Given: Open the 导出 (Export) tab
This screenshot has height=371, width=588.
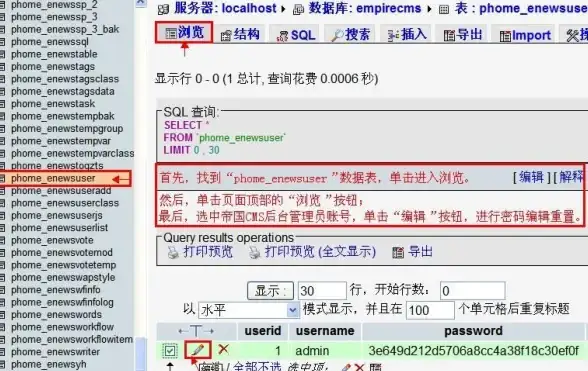Looking at the screenshot, I should pos(463,35).
